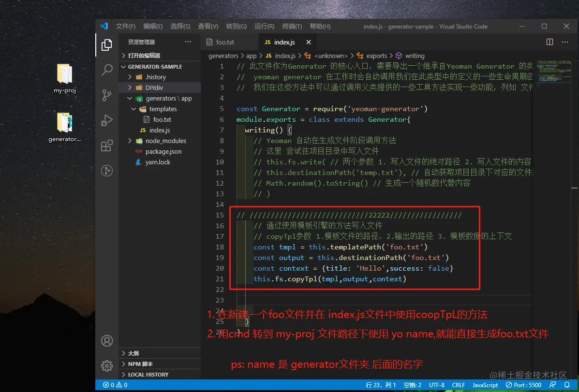579x392 pixels.
Task: Click errors and warnings count in status bar
Action: (x=115, y=385)
